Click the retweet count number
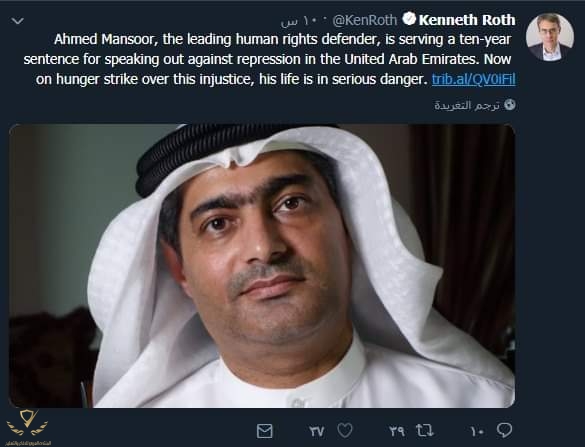Screen dimensions: 585x447 (397, 431)
